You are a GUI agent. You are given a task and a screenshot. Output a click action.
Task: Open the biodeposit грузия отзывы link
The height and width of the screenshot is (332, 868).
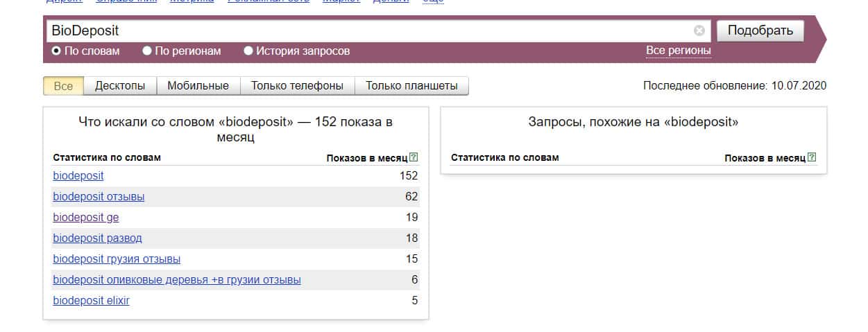[117, 259]
